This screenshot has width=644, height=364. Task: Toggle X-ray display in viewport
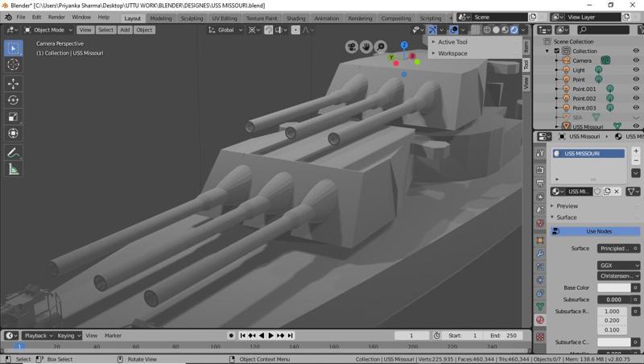coord(475,30)
